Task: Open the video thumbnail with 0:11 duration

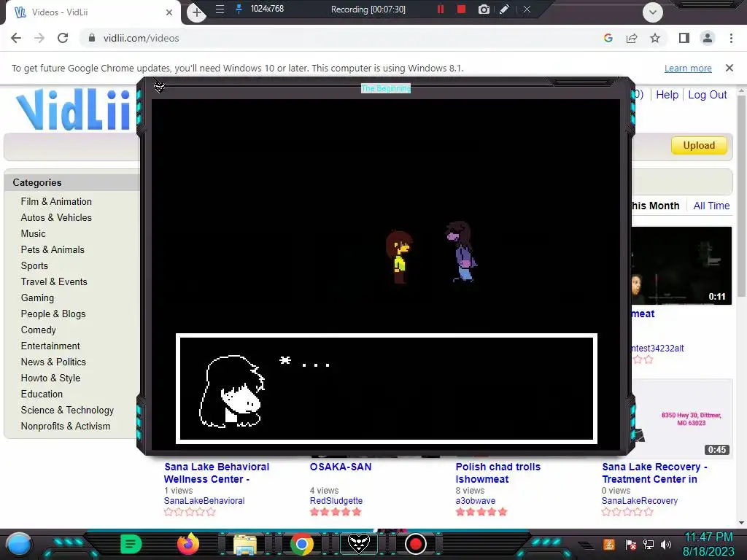Action: coord(681,265)
